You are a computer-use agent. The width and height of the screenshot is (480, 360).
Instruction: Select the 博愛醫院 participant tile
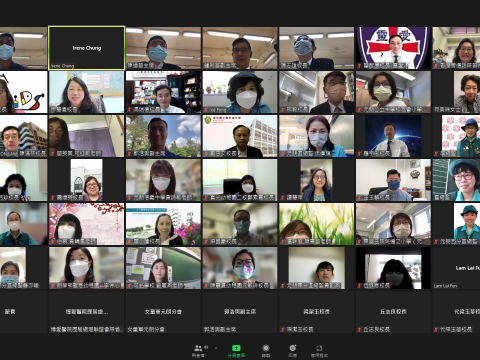pos(87,312)
